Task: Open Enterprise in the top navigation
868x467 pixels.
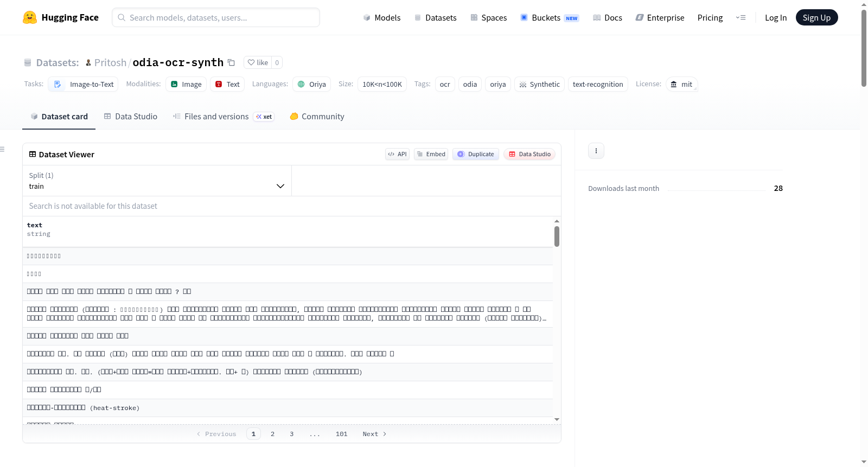Action: [660, 17]
